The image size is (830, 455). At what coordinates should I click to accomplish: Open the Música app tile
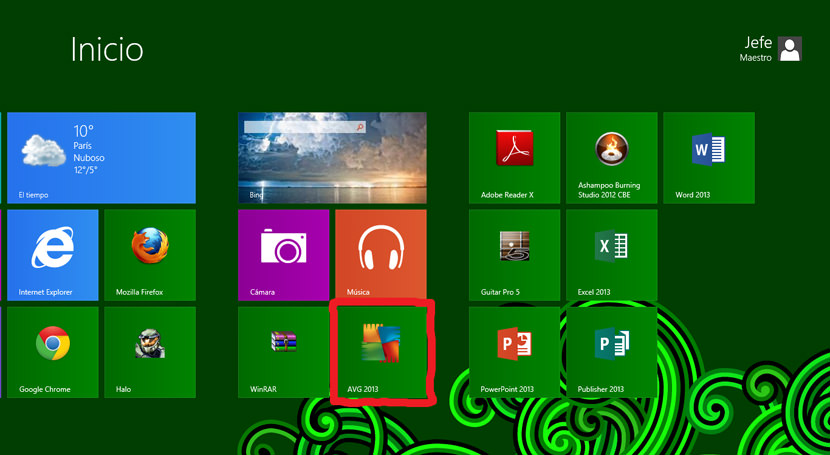tap(381, 255)
